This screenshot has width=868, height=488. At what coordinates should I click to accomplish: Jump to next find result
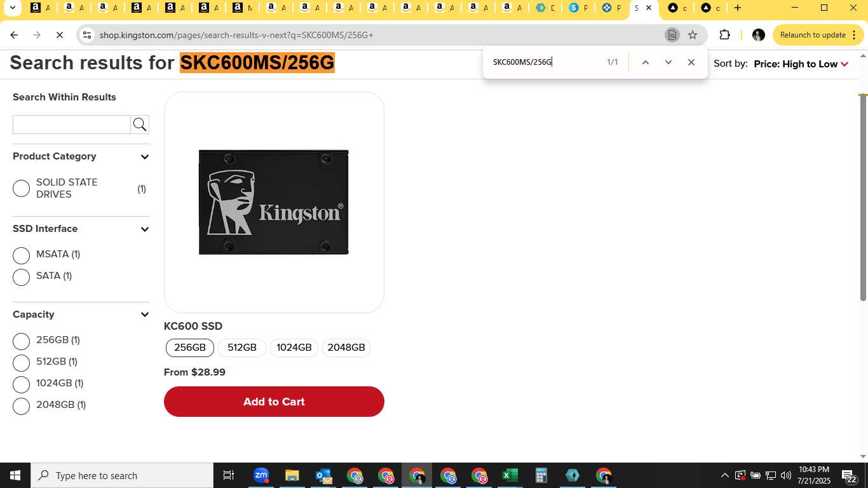pyautogui.click(x=668, y=62)
